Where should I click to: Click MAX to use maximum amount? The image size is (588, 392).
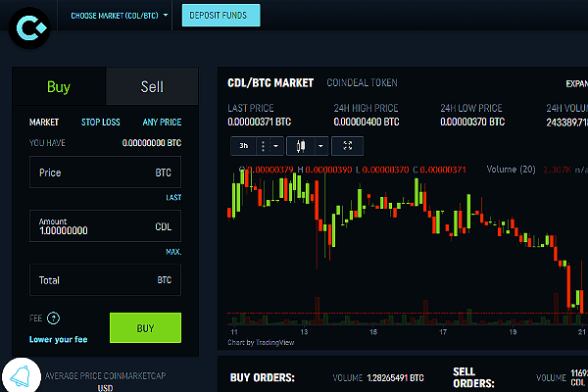click(172, 252)
